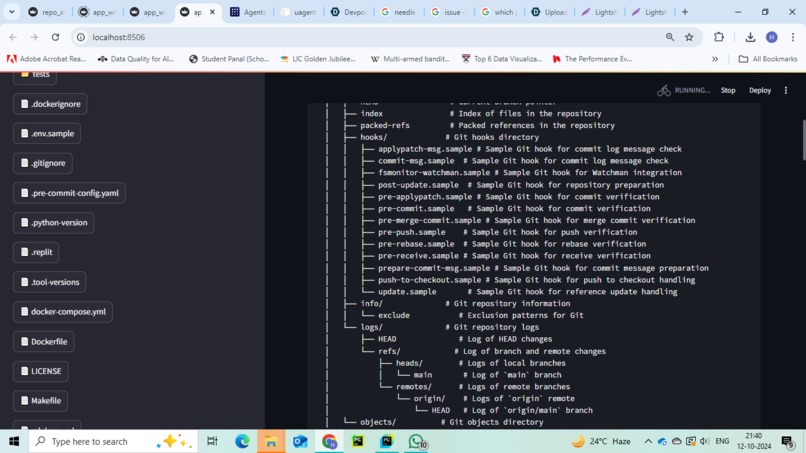Click the page vertical scrollbar thumb
Screen dimensions: 806x453
(803, 140)
